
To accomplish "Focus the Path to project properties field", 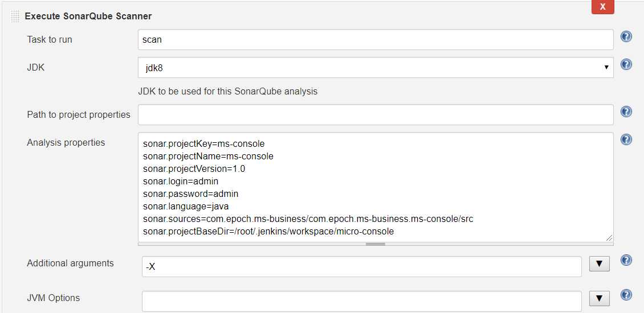I will pos(375,114).
